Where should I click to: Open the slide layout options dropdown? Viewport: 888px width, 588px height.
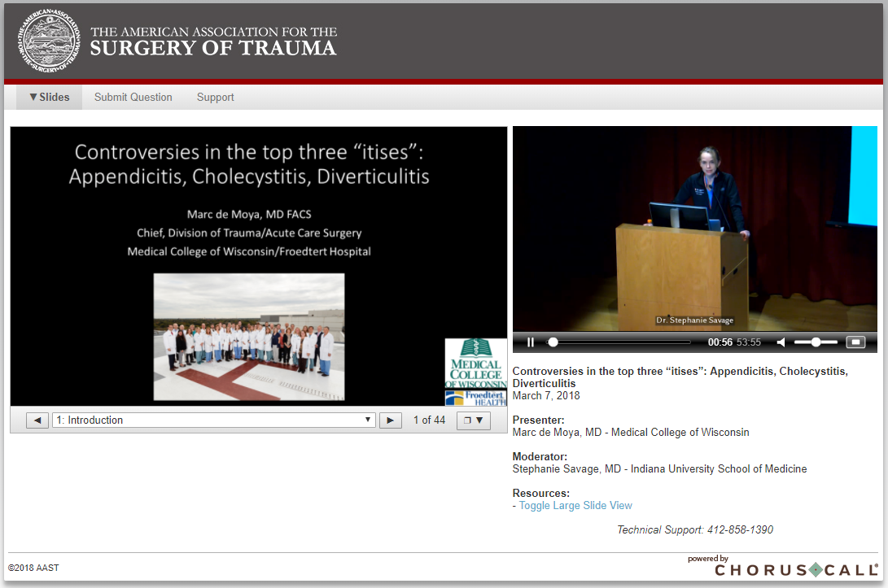pyautogui.click(x=474, y=420)
